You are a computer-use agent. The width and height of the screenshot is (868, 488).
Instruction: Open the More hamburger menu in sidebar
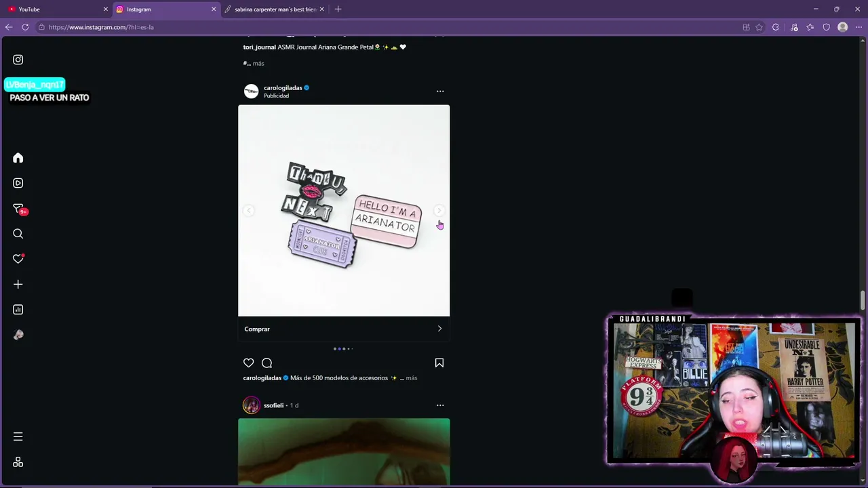18,436
